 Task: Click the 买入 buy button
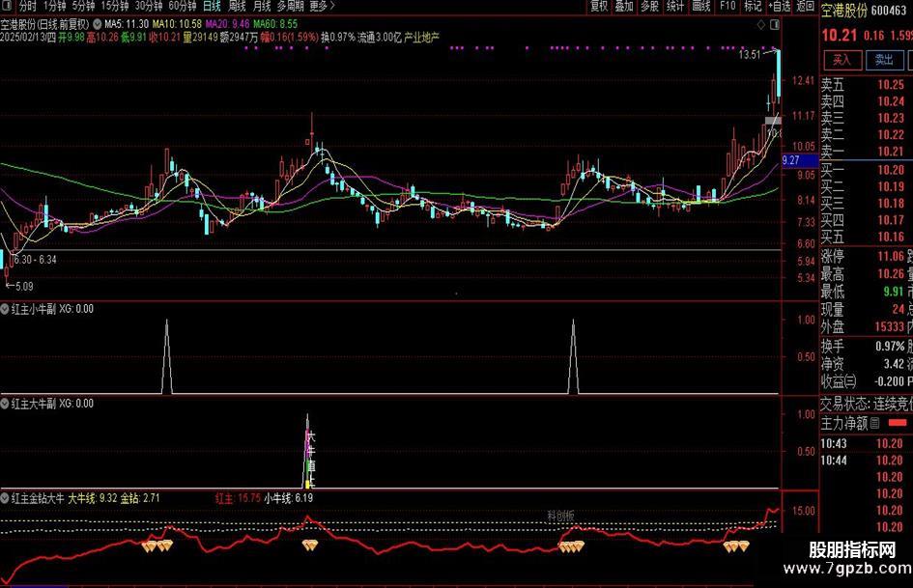[842, 60]
